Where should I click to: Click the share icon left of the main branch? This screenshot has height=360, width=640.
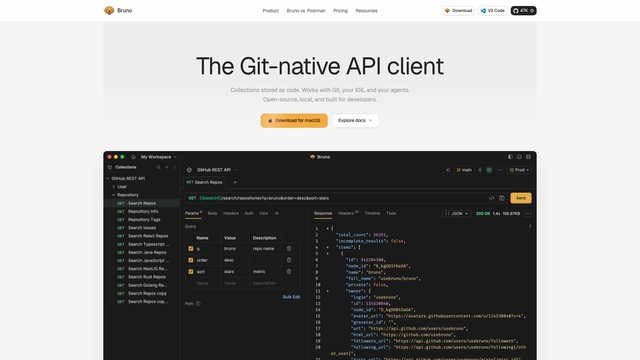pos(448,170)
